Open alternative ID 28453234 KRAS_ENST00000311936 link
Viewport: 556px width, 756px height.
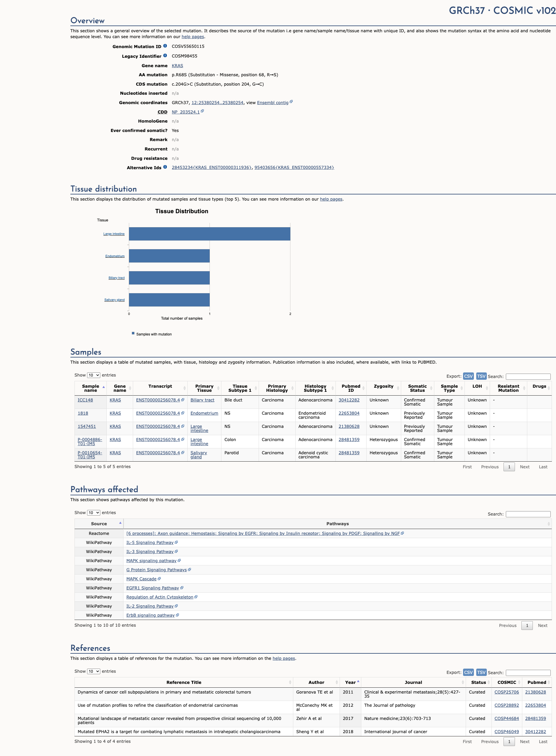click(212, 167)
